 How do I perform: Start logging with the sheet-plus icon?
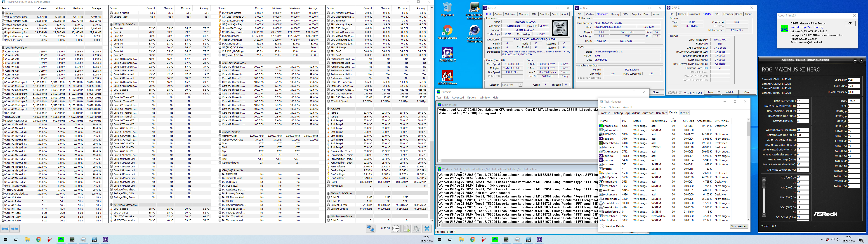tap(406, 228)
